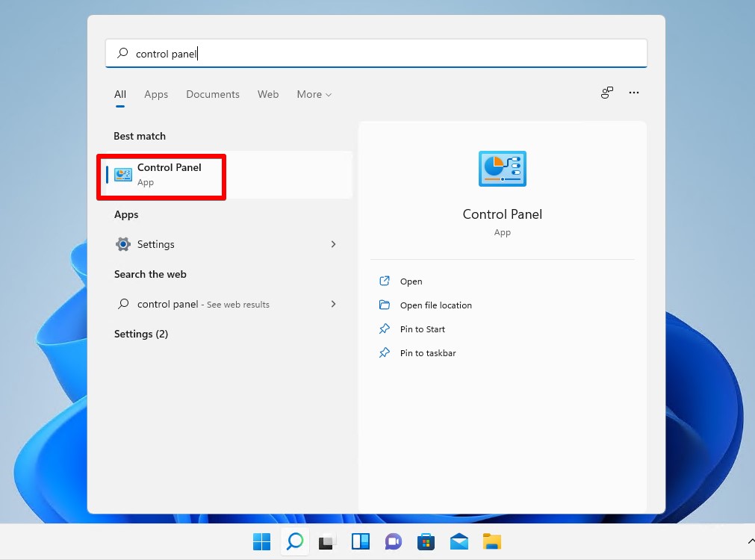This screenshot has width=755, height=560.
Task: Switch to the Documents filter tab
Action: pos(213,94)
